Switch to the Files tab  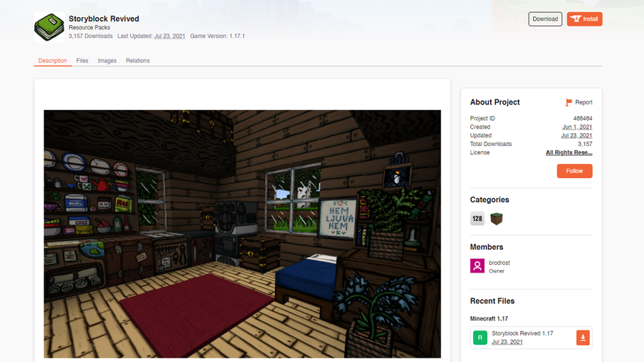[82, 61]
